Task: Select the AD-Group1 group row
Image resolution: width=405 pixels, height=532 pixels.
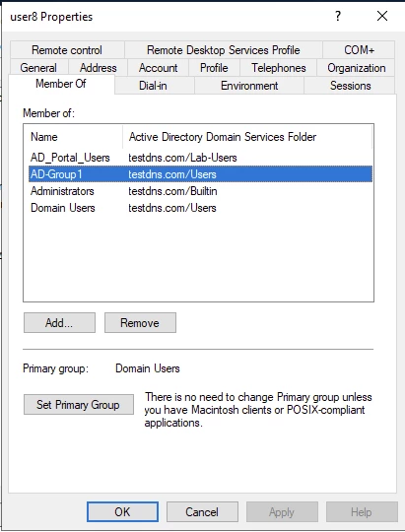Action: point(200,174)
